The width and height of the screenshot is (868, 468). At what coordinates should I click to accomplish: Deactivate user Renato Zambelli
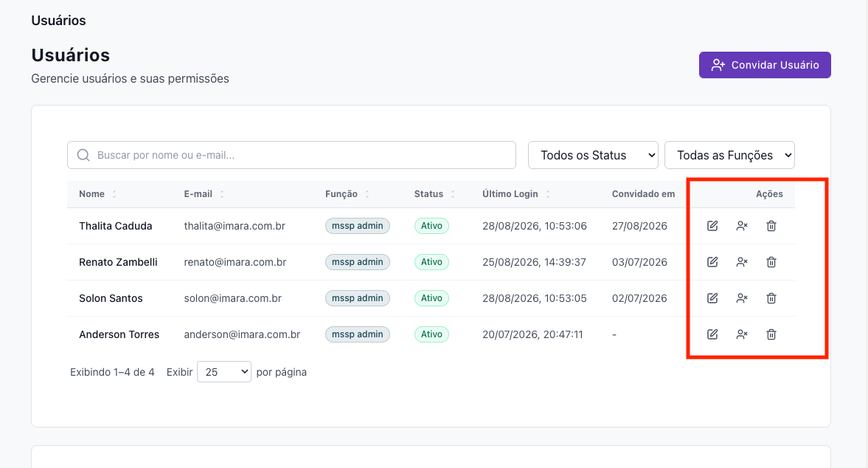(x=742, y=262)
